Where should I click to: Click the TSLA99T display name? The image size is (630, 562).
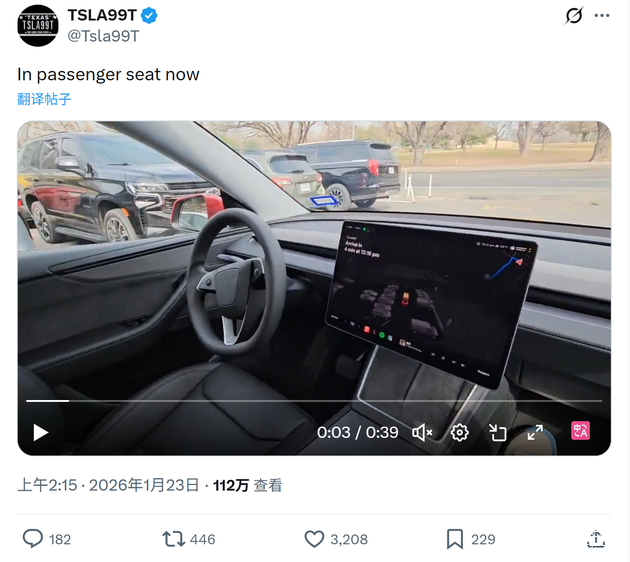point(102,15)
